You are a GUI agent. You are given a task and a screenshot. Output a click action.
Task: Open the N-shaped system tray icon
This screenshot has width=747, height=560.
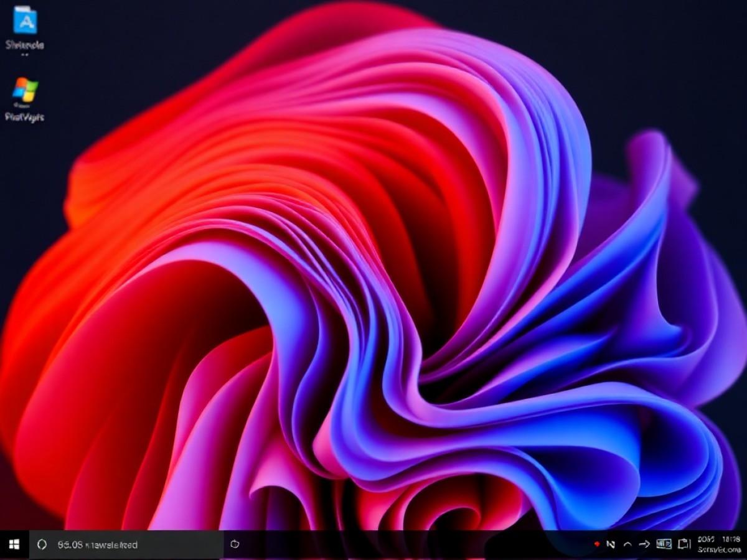pyautogui.click(x=611, y=544)
